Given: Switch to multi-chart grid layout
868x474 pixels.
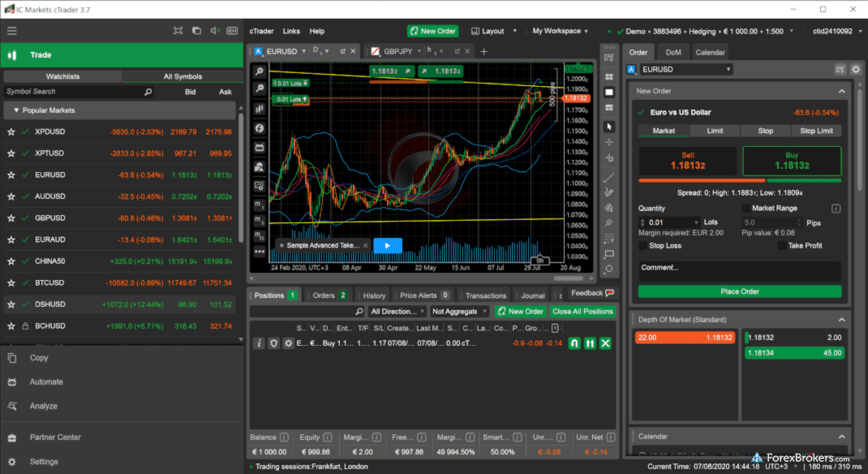Looking at the screenshot, I should click(x=609, y=77).
